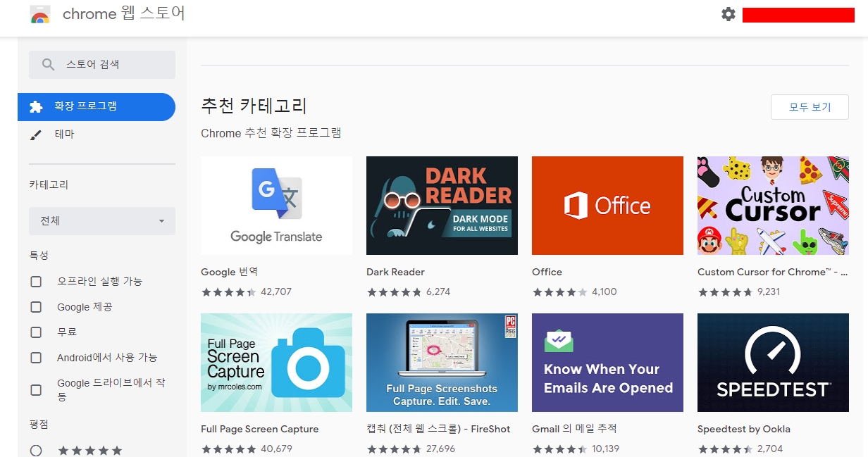Open the settings gear icon

pos(728,14)
